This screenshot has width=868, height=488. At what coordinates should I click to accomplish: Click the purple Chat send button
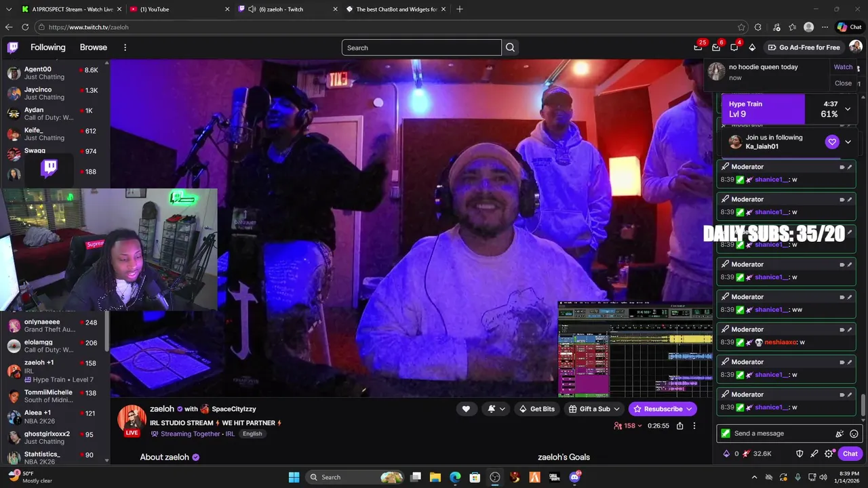point(850,453)
